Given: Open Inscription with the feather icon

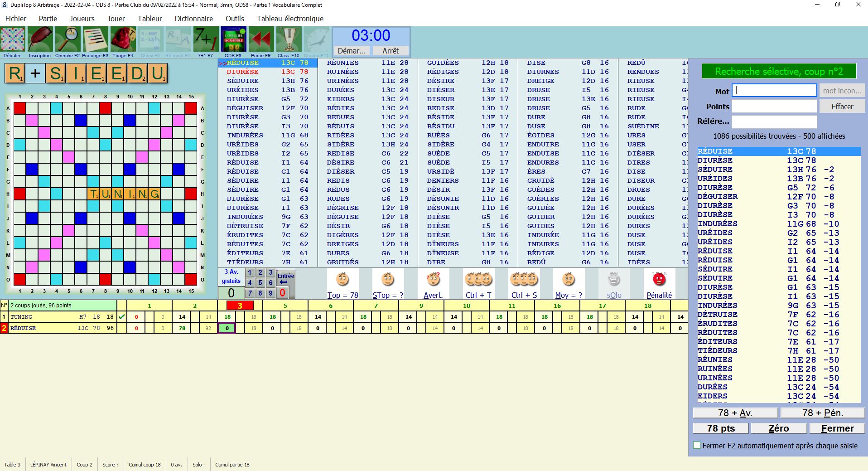Looking at the screenshot, I should [40, 40].
